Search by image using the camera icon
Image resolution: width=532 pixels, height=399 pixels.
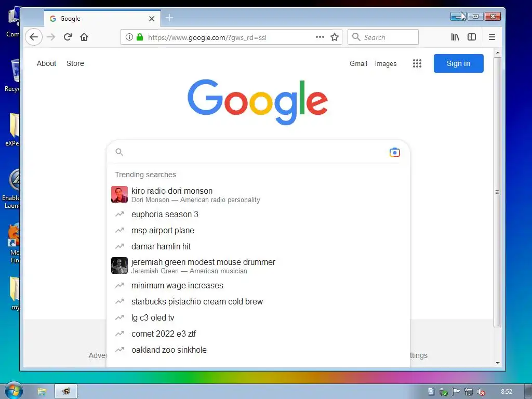395,152
